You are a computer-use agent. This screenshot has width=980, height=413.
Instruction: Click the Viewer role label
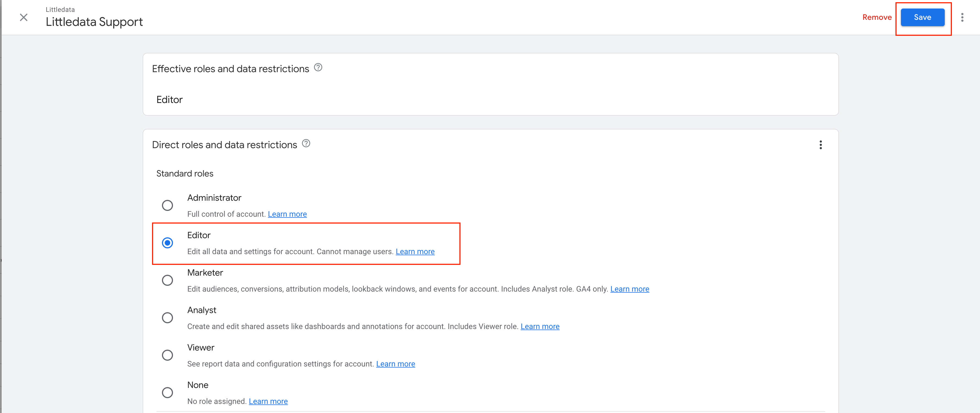[x=201, y=347]
